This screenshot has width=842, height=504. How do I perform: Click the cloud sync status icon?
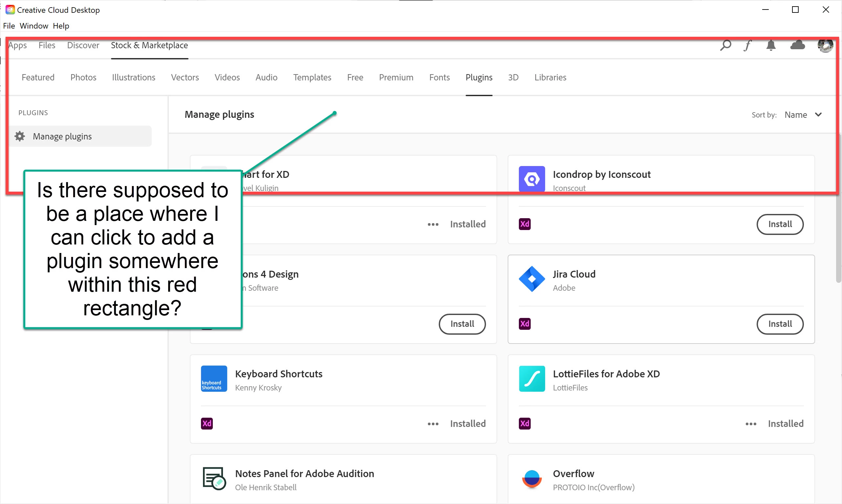click(x=797, y=45)
